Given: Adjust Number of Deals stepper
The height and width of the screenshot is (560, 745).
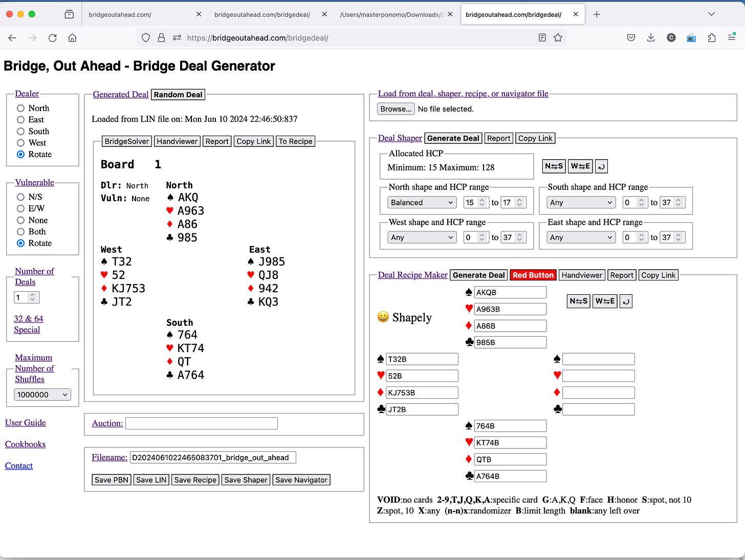Looking at the screenshot, I should pos(32,297).
